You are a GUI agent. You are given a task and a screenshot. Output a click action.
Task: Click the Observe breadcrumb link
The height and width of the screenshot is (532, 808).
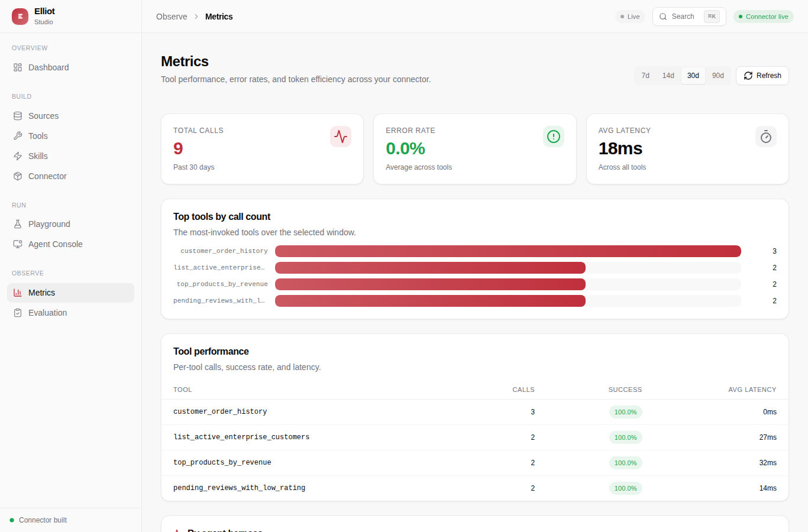click(172, 17)
